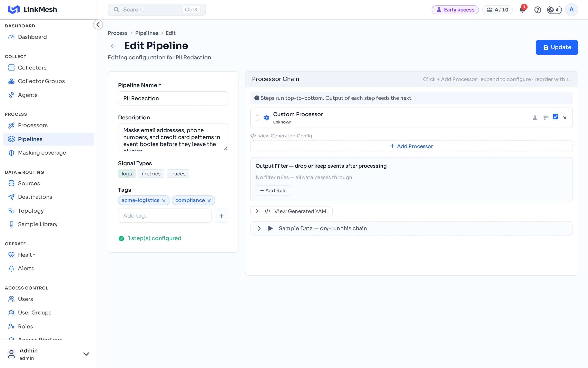Click the Pipeline Name field
This screenshot has height=368, width=588.
tap(173, 98)
